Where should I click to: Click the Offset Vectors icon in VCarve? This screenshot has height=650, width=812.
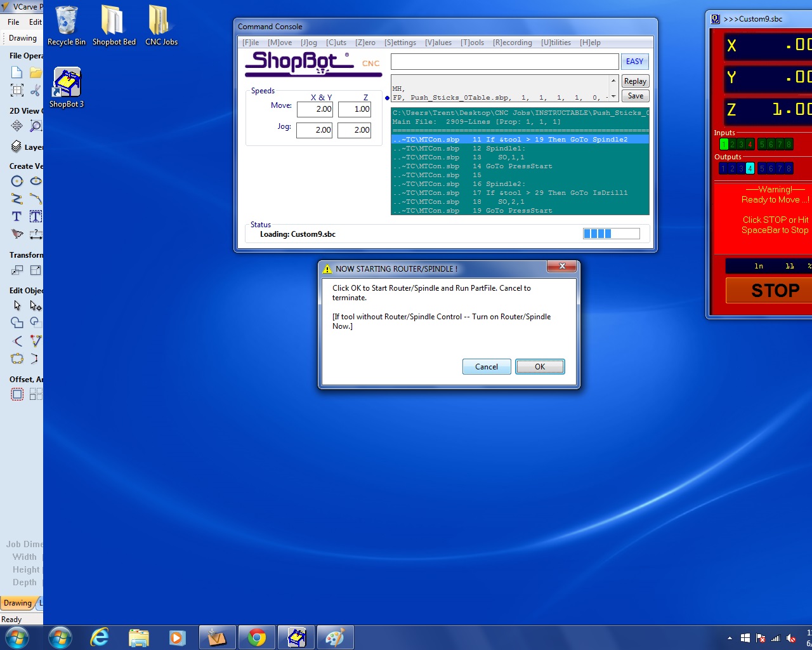click(17, 394)
